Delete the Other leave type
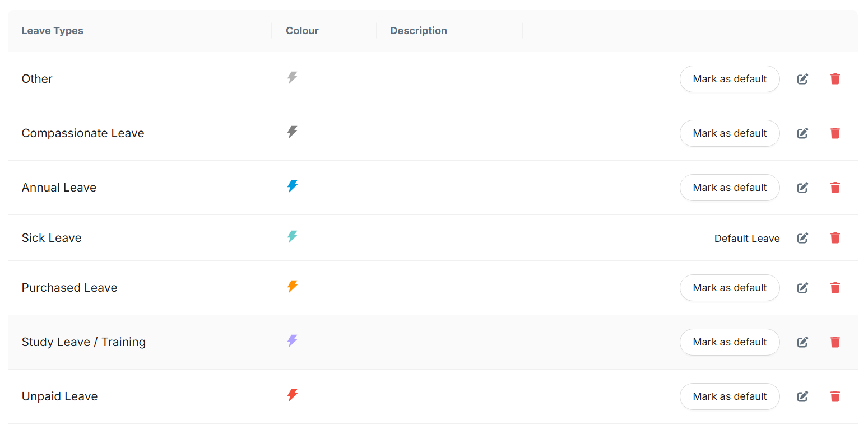The height and width of the screenshot is (425, 868). click(x=835, y=79)
